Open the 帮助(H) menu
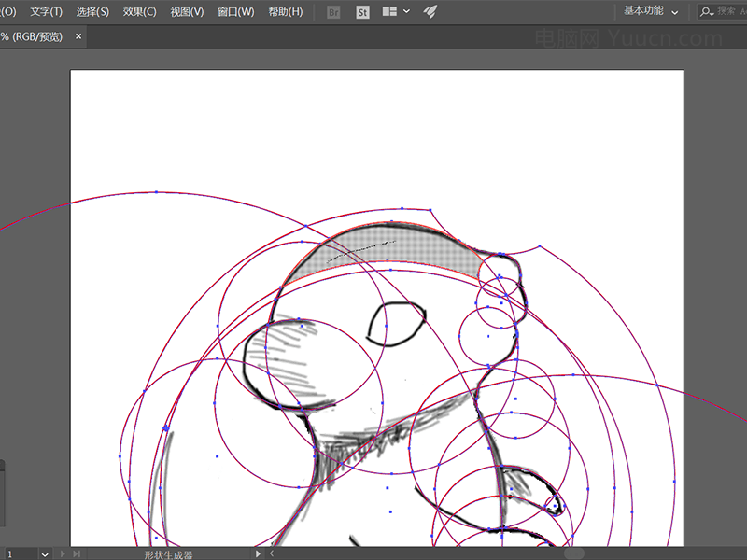Image resolution: width=747 pixels, height=560 pixels. [x=286, y=12]
